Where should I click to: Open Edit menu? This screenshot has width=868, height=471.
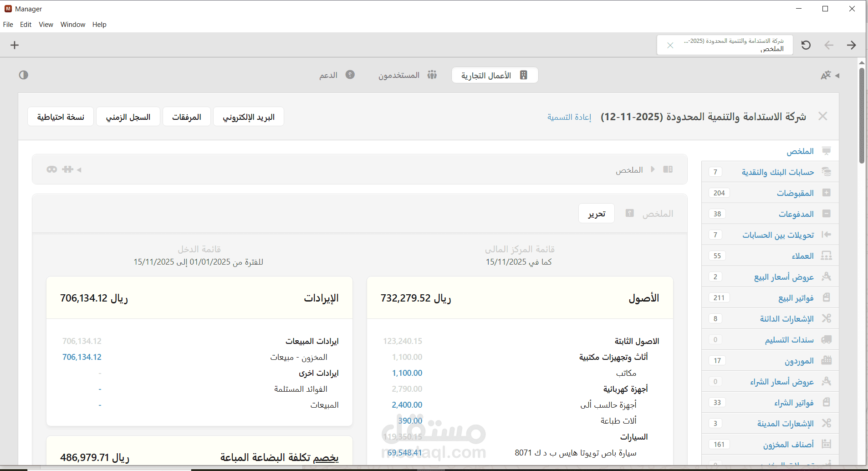[26, 25]
